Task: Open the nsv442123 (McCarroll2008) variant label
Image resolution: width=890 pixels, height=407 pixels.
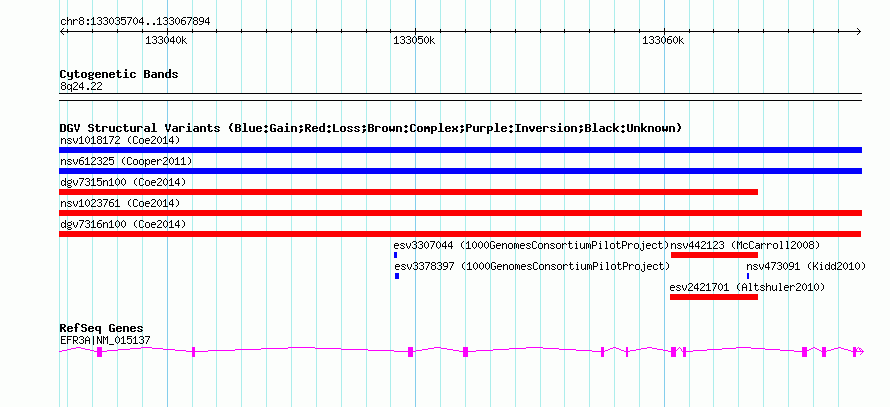Action: tap(745, 245)
